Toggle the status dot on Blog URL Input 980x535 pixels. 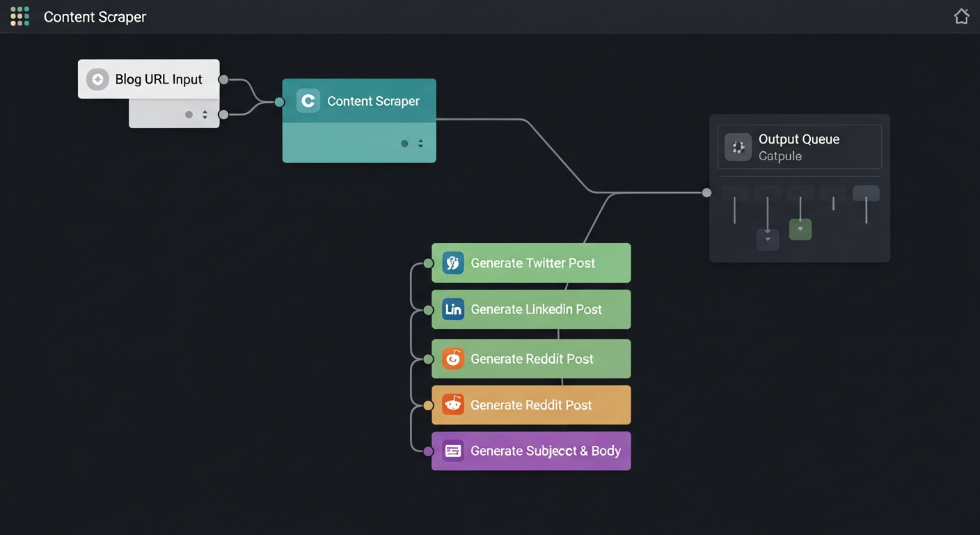click(x=189, y=114)
